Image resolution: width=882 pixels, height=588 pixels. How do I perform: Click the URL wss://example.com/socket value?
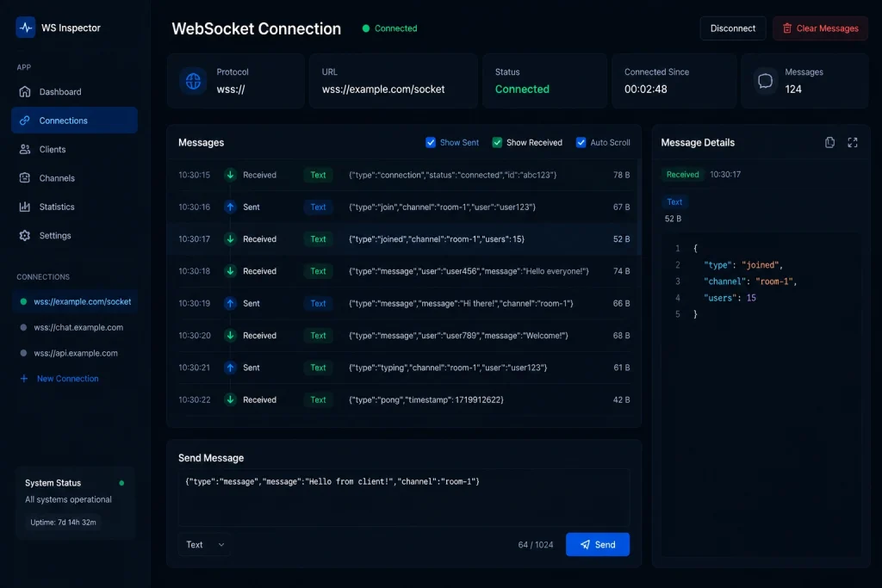tap(383, 89)
